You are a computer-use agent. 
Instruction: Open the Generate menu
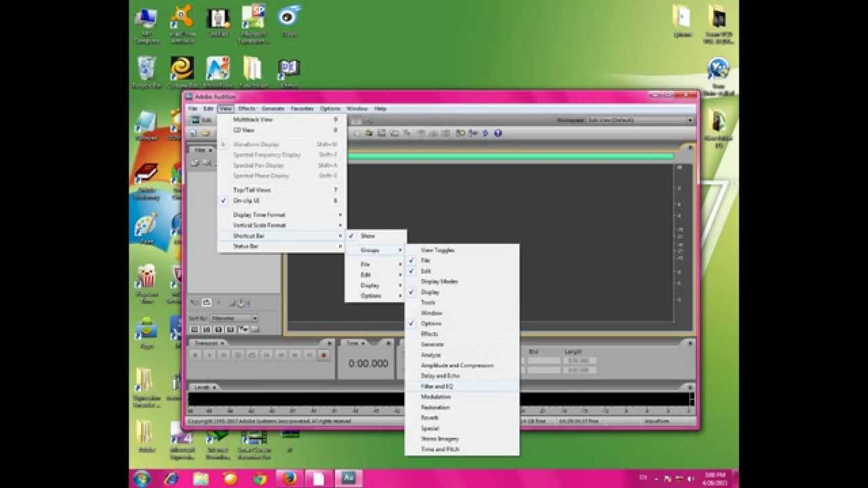click(x=273, y=108)
